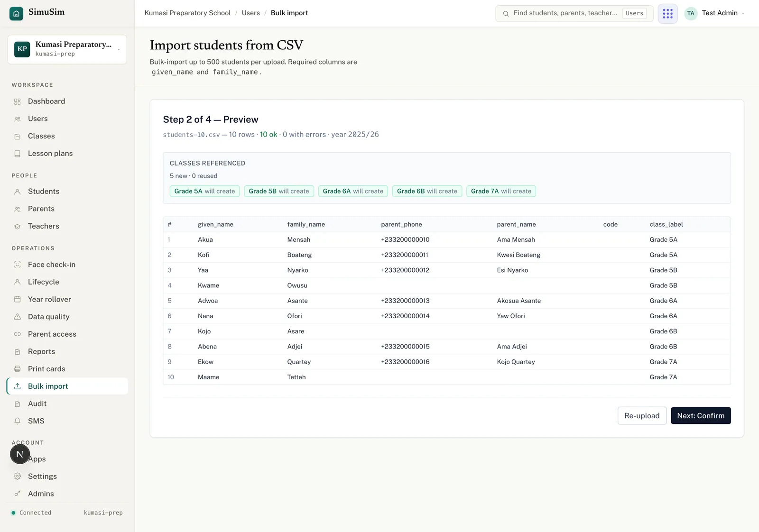
Task: Click the Bulk import breadcrumb text
Action: pyautogui.click(x=289, y=13)
